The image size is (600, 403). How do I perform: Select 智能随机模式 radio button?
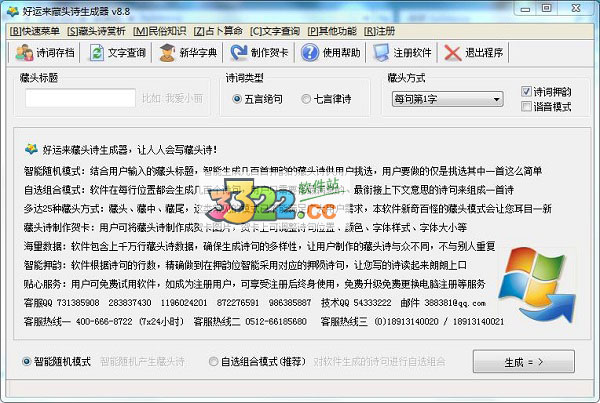click(26, 361)
